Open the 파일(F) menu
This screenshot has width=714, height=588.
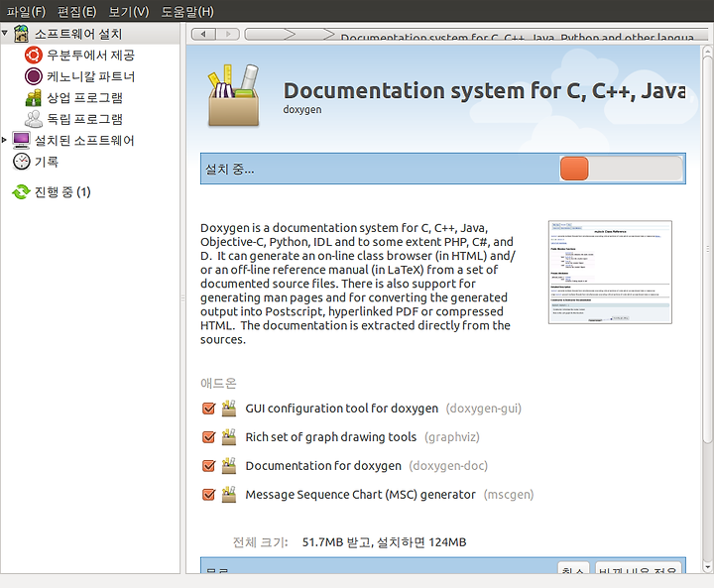click(x=26, y=11)
